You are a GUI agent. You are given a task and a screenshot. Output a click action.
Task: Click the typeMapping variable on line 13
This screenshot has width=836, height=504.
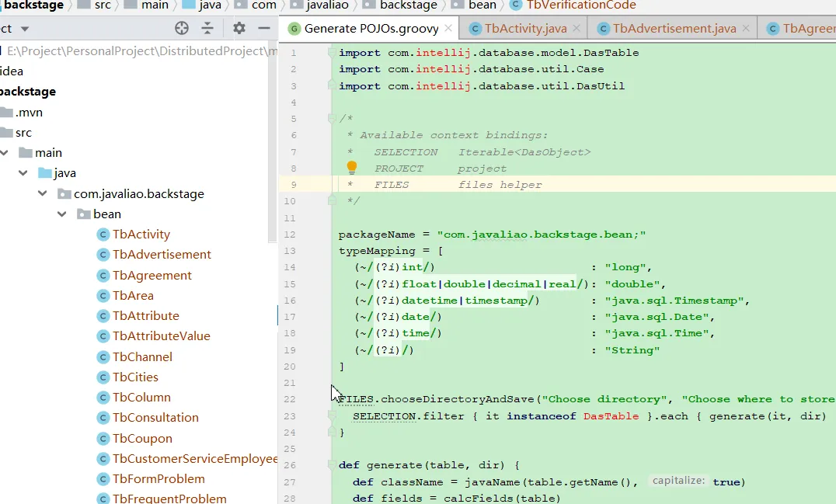(x=377, y=251)
